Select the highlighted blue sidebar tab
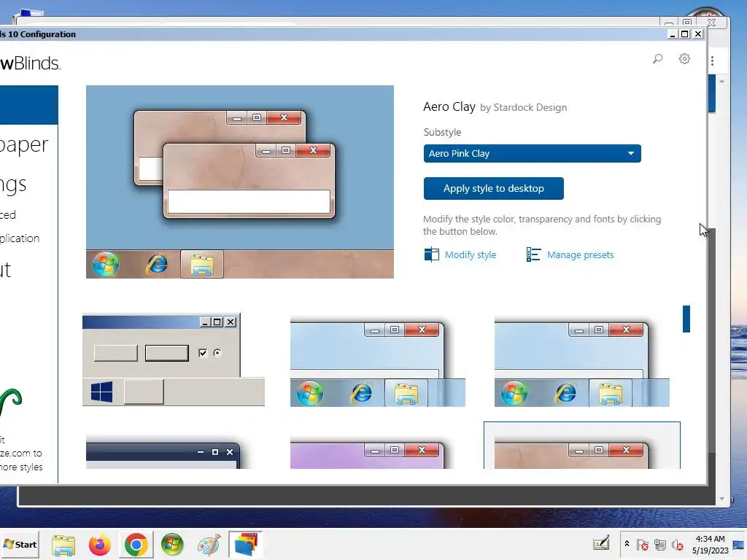 [29, 105]
